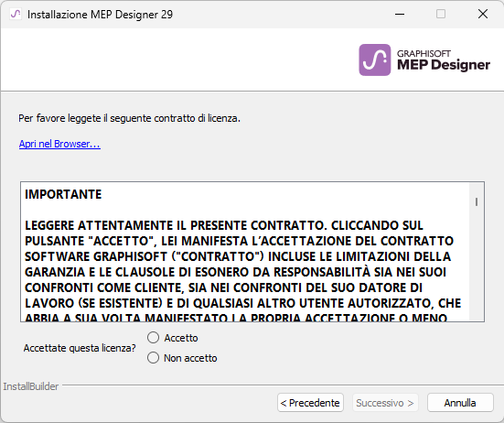
Task: Click the 'Per favore leggete' instruction text
Action: (129, 118)
